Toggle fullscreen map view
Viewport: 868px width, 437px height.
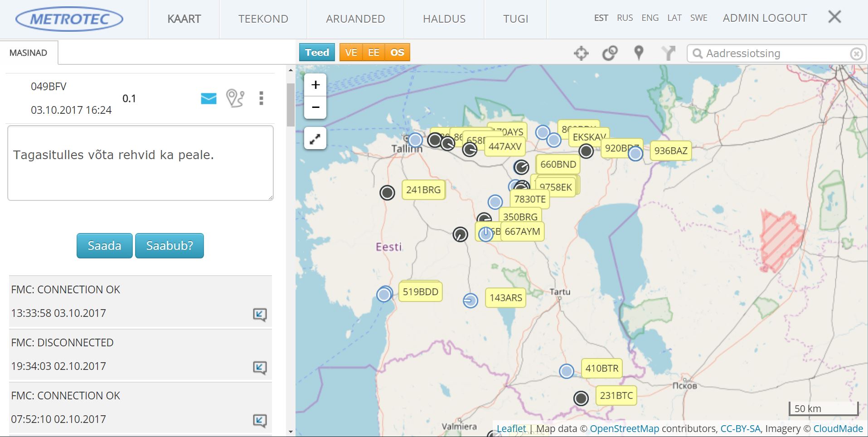(315, 139)
